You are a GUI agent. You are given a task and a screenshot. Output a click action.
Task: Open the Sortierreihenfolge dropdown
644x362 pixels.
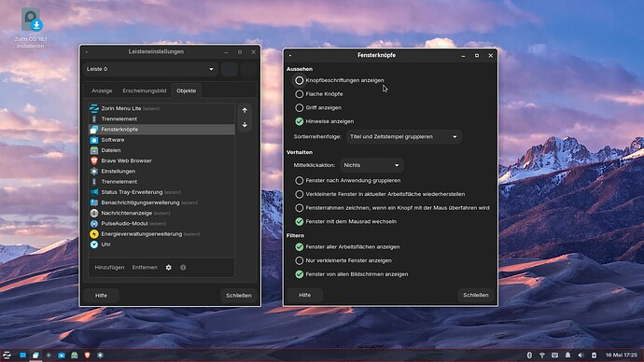tap(403, 136)
